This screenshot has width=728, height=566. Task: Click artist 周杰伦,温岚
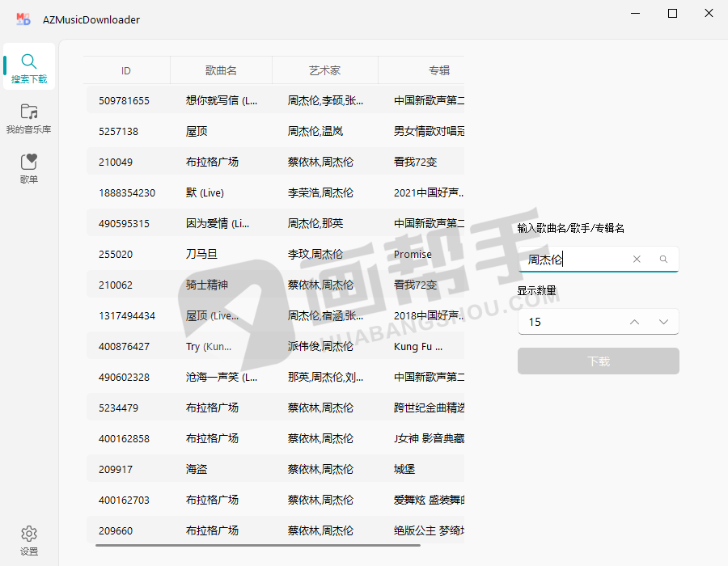[315, 131]
